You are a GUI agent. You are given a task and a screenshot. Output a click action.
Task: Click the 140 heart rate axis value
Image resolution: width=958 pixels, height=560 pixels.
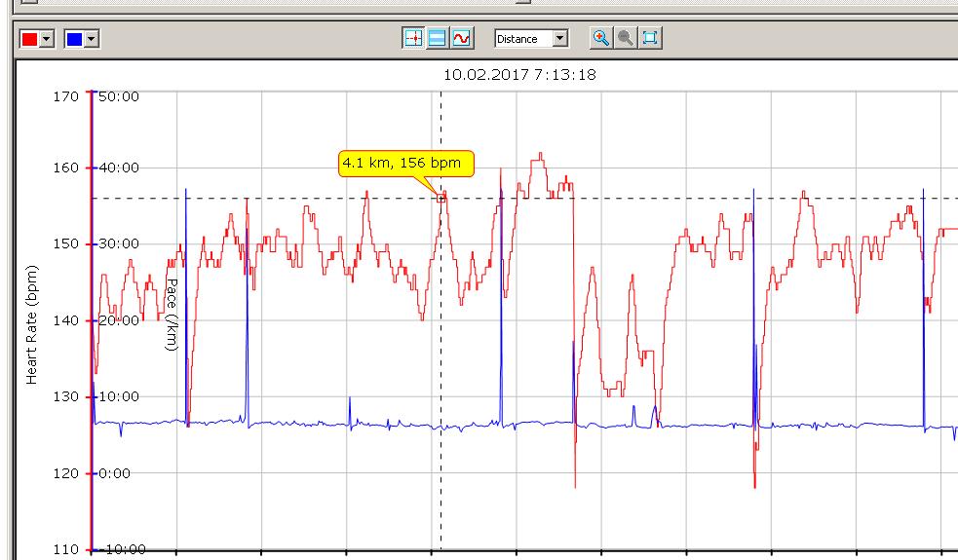66,320
